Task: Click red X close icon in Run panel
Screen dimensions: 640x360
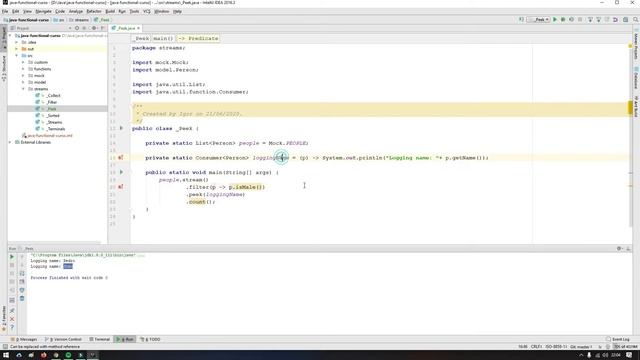Action: pos(12,319)
